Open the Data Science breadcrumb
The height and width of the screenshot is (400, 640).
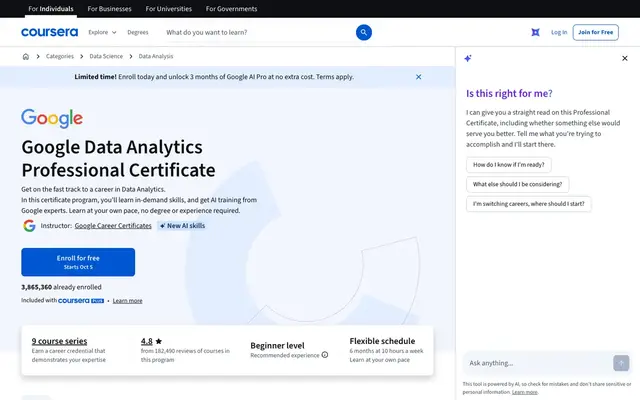point(106,56)
